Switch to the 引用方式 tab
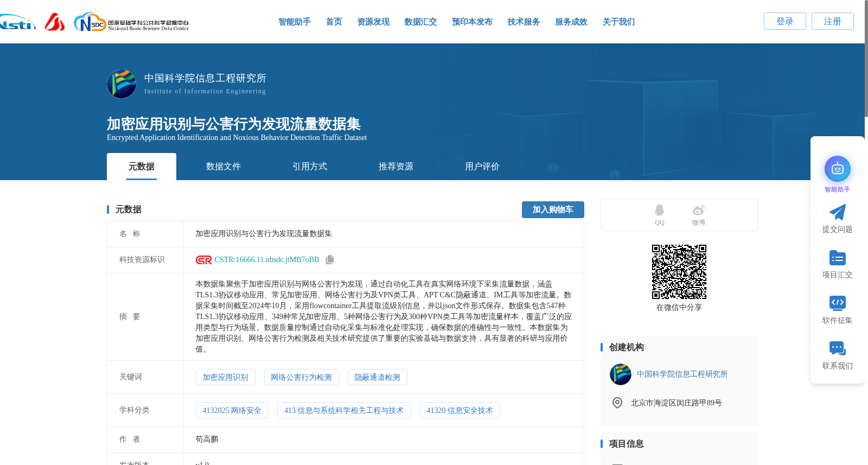 [310, 167]
